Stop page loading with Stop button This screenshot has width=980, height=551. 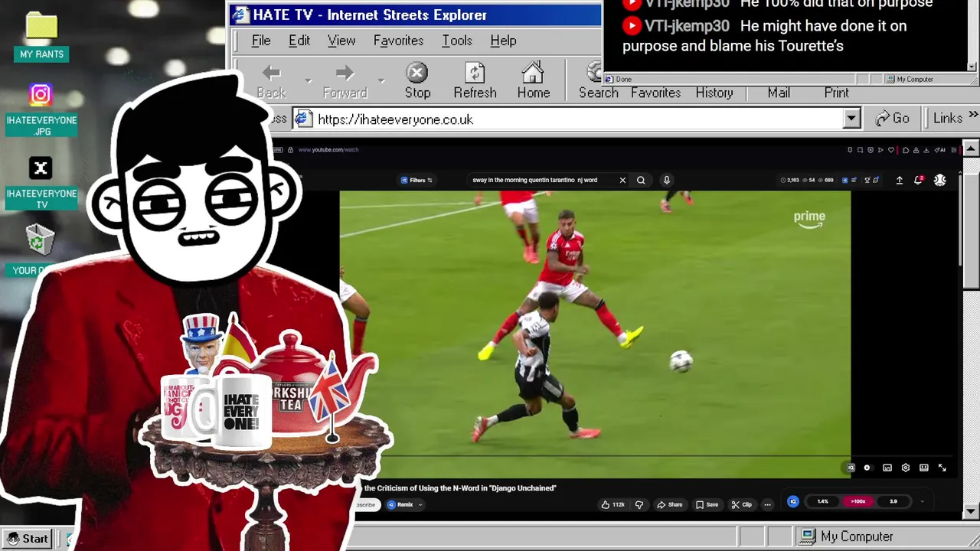(x=417, y=81)
